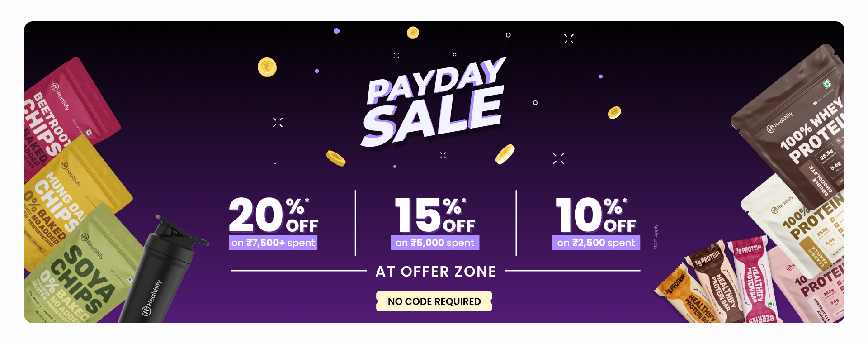Click the large gold rupee coin left of Payday
868x344 pixels.
coord(267,67)
